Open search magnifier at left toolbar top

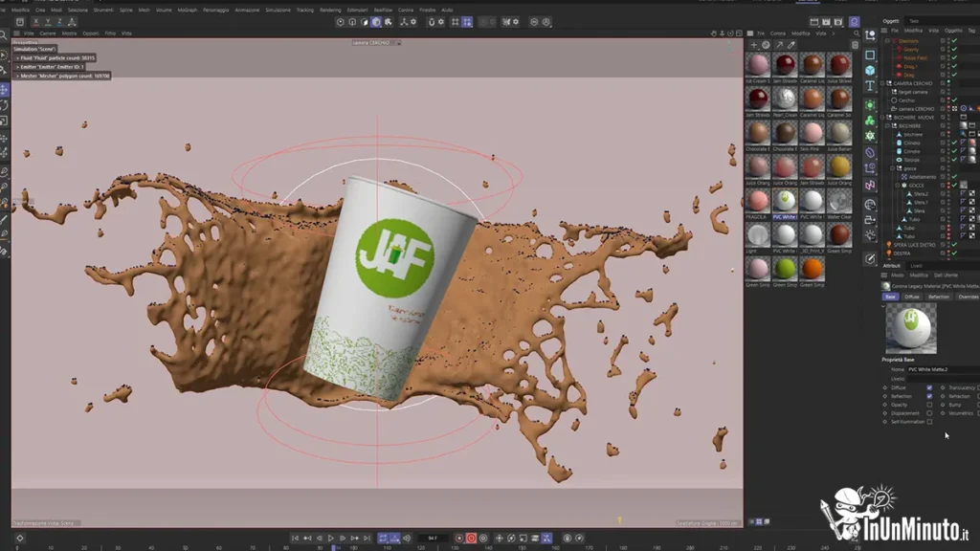(4, 35)
